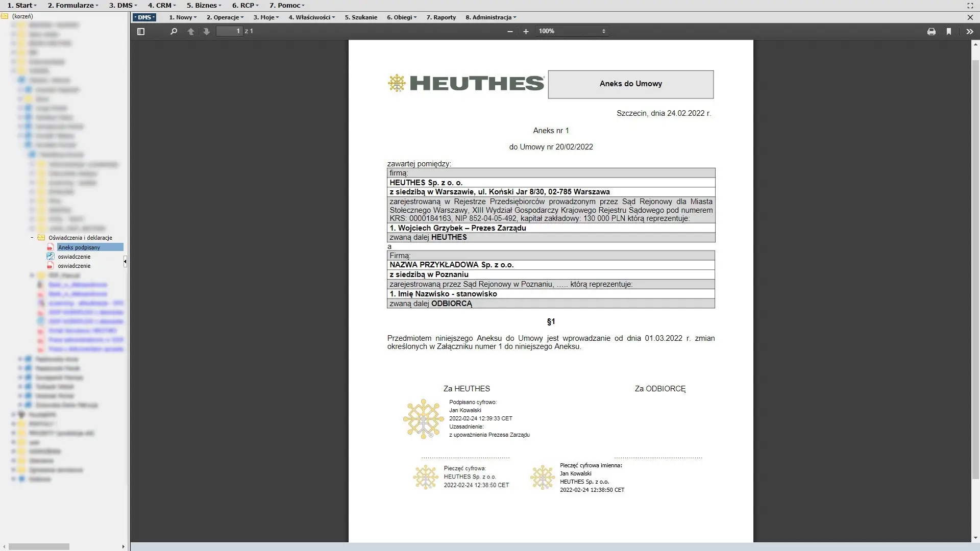
Task: Open the 100% zoom level dropdown
Action: point(572,31)
